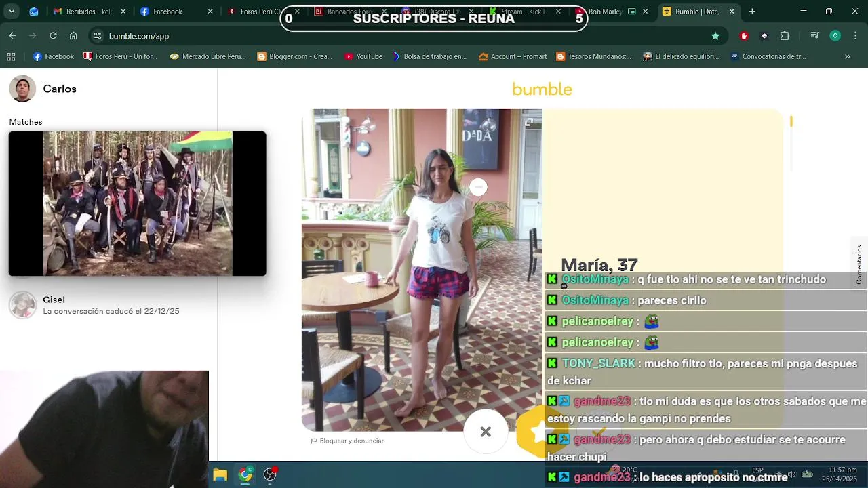Open the Facebook bookmark
Image resolution: width=868 pixels, height=488 pixels.
54,56
